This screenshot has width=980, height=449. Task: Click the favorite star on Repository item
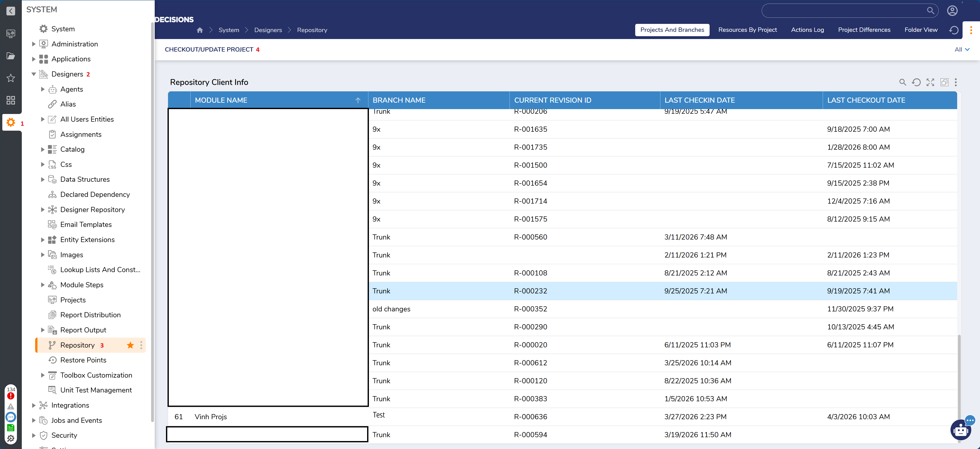pyautogui.click(x=130, y=345)
